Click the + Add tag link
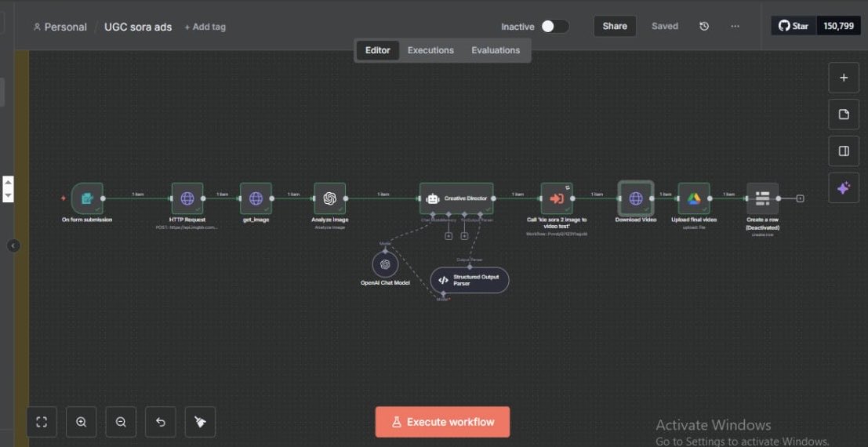The width and height of the screenshot is (868, 447). click(205, 27)
